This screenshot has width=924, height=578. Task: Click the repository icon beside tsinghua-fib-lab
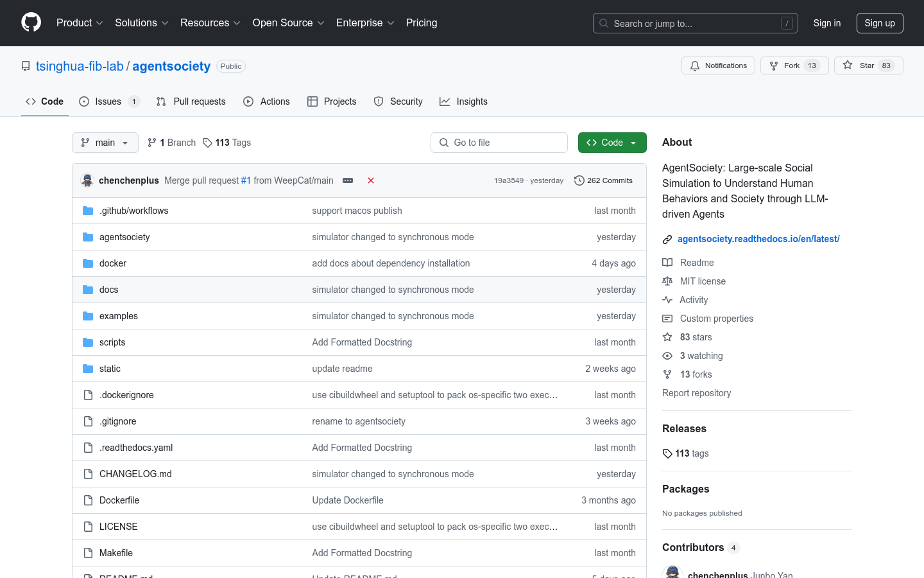26,66
